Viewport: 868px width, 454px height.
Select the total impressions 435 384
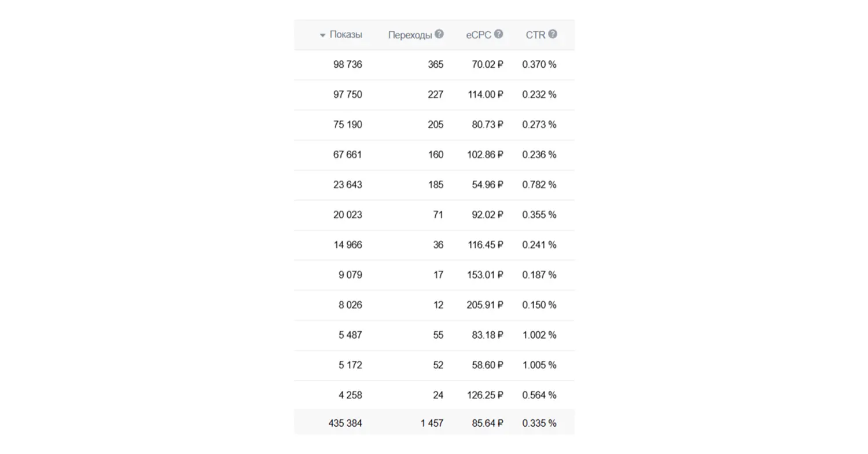345,423
